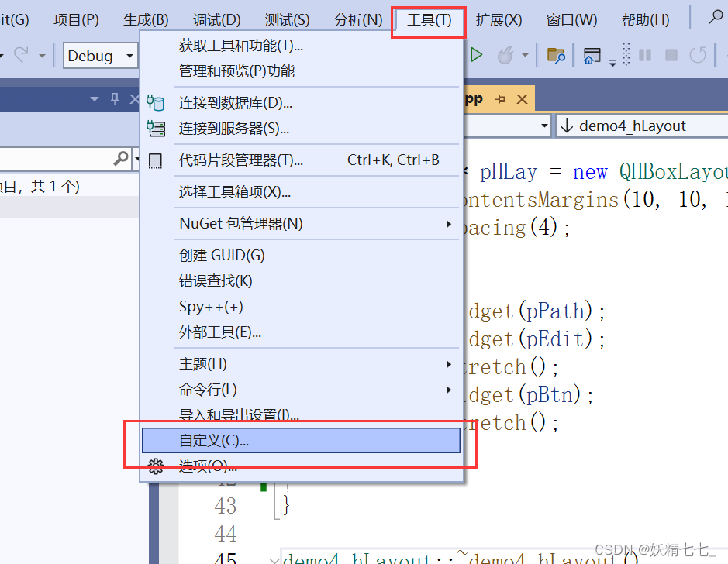Click the hot reload flame icon
Image resolution: width=728 pixels, height=564 pixels.
tap(506, 55)
